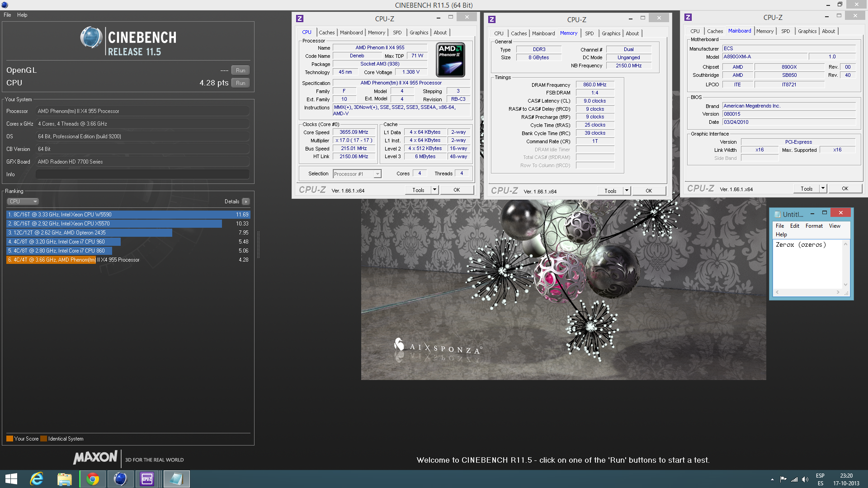Open the Cinebench Help menu

pos(22,15)
